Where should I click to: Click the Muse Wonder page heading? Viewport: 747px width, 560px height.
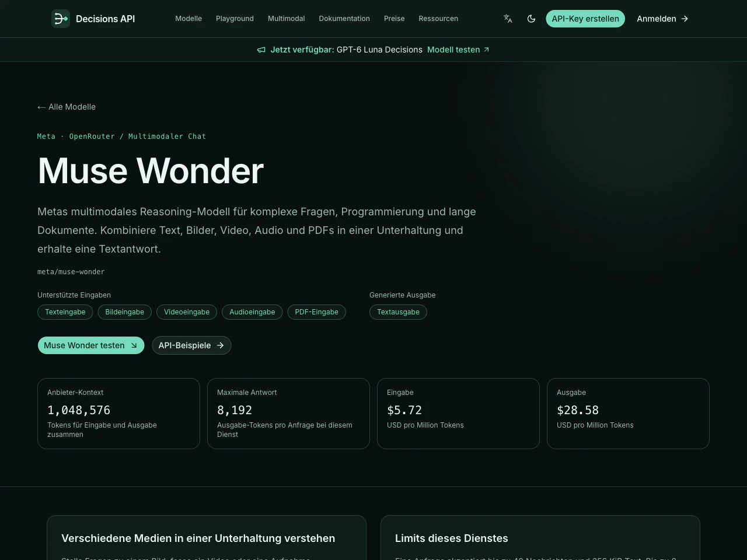coord(151,171)
